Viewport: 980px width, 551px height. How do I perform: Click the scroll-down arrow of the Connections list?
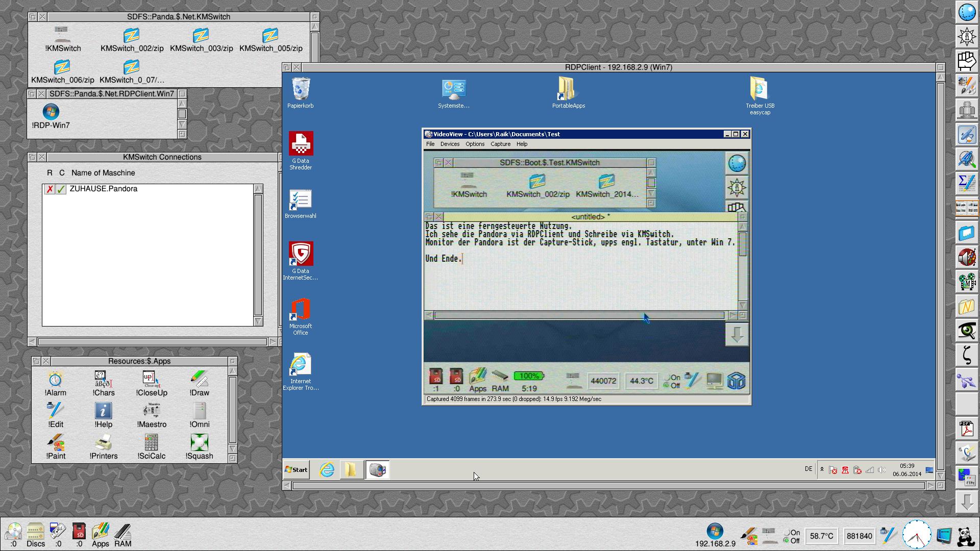click(x=258, y=321)
